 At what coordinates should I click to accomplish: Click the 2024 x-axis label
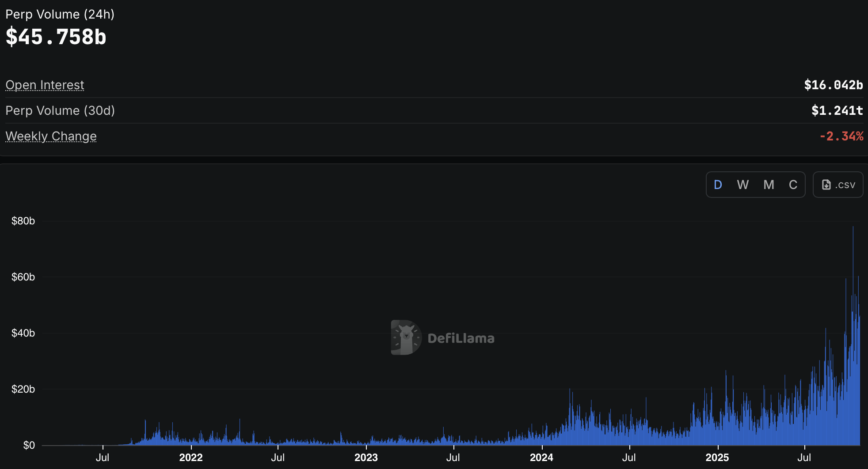pyautogui.click(x=541, y=458)
